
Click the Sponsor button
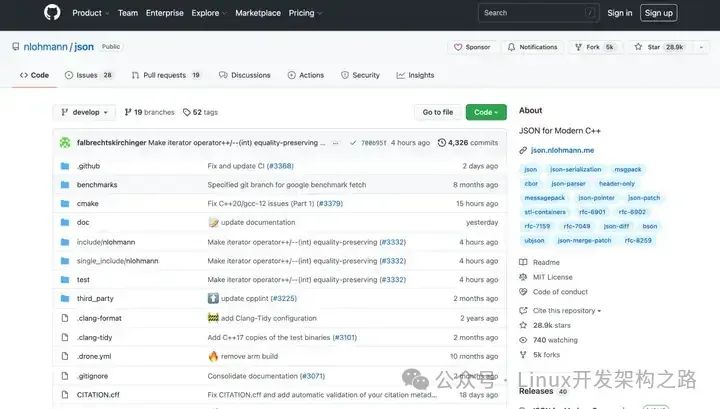(x=472, y=47)
